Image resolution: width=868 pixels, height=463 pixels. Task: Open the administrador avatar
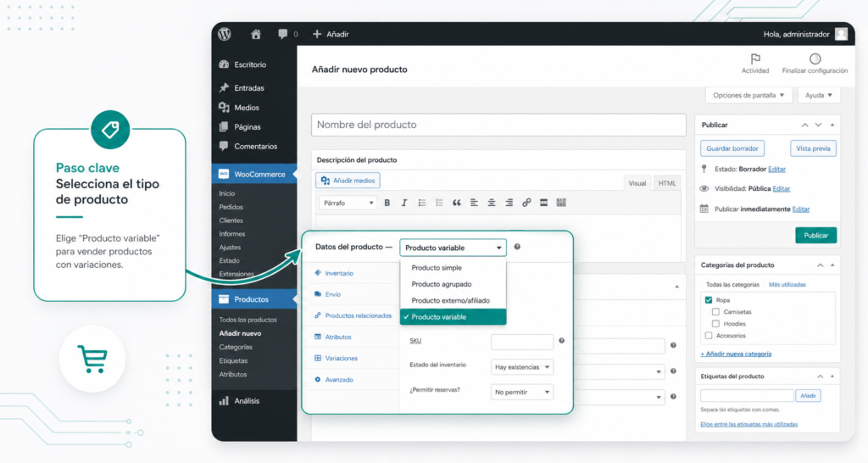[x=842, y=34]
